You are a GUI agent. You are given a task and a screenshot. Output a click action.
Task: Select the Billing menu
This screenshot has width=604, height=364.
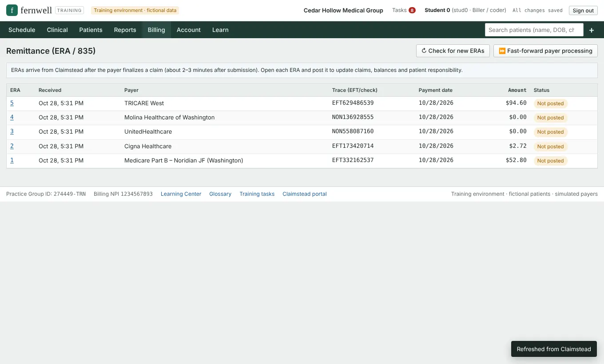click(156, 30)
